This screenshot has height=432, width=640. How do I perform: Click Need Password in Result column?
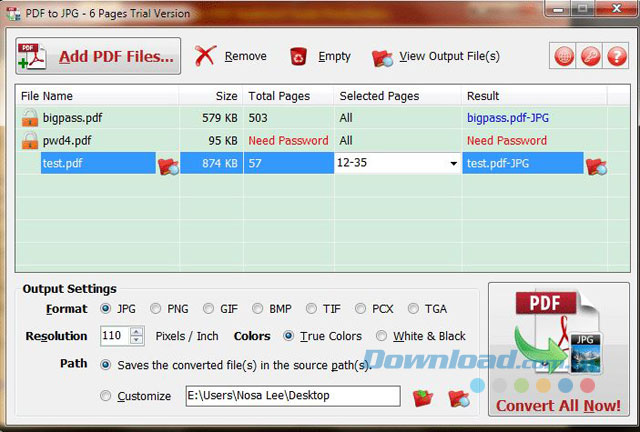point(507,140)
